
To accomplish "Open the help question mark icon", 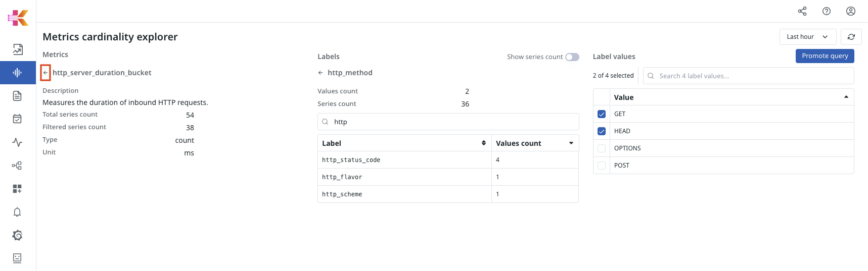I will tap(827, 11).
